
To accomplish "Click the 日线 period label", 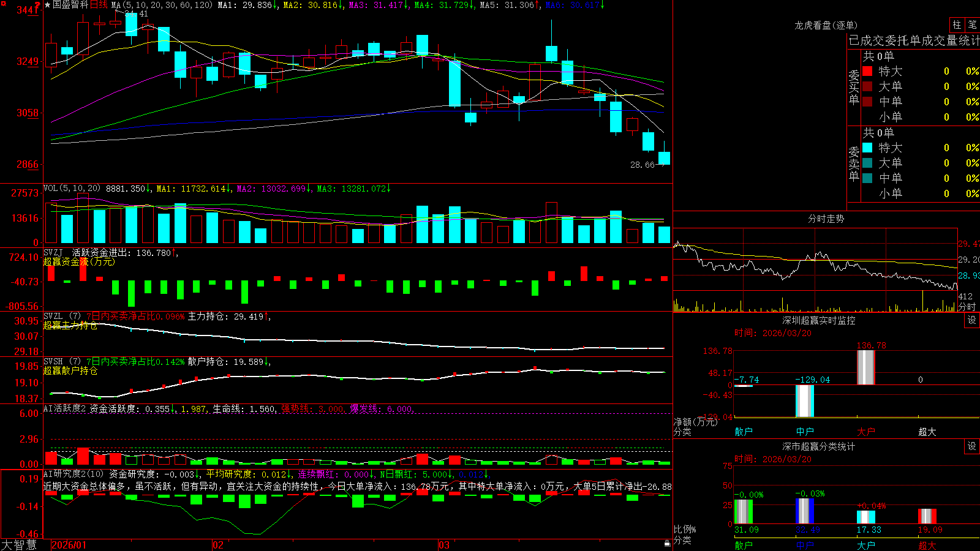I will click(x=99, y=5).
